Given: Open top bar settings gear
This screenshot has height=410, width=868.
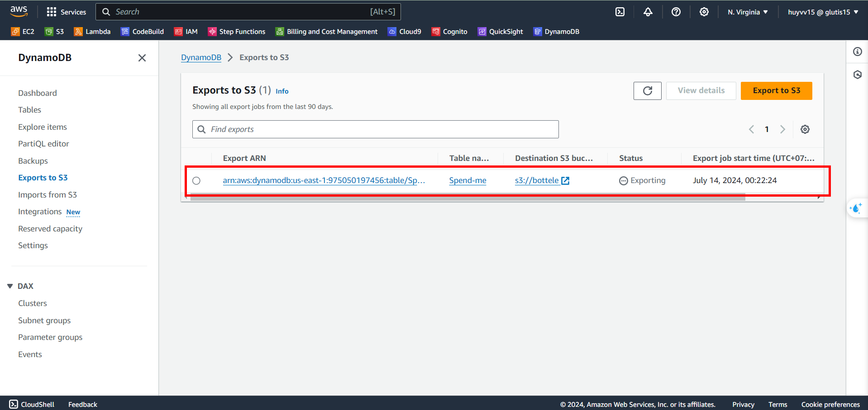Looking at the screenshot, I should click(704, 12).
